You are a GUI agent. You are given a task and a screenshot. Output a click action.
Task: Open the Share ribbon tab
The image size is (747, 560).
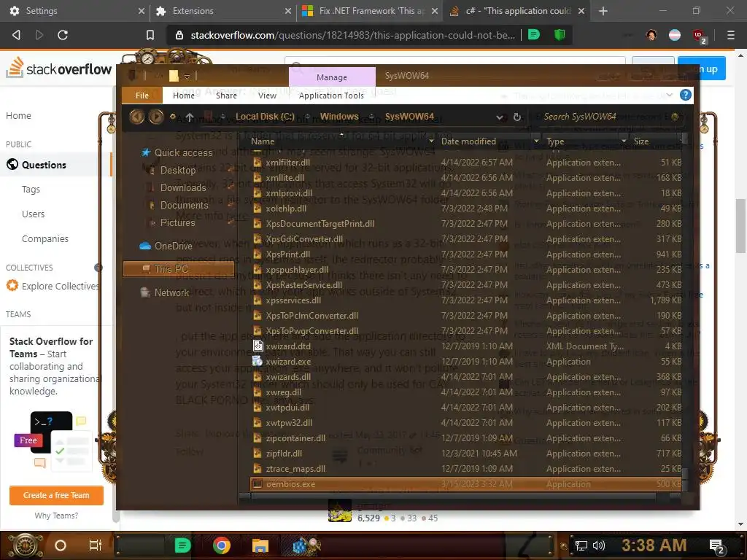tap(226, 96)
